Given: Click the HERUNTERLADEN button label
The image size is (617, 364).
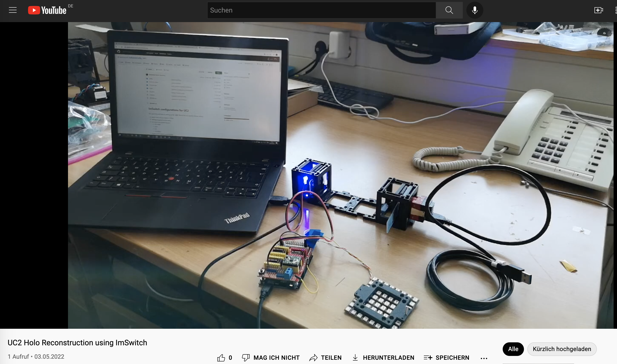Looking at the screenshot, I should [x=388, y=358].
